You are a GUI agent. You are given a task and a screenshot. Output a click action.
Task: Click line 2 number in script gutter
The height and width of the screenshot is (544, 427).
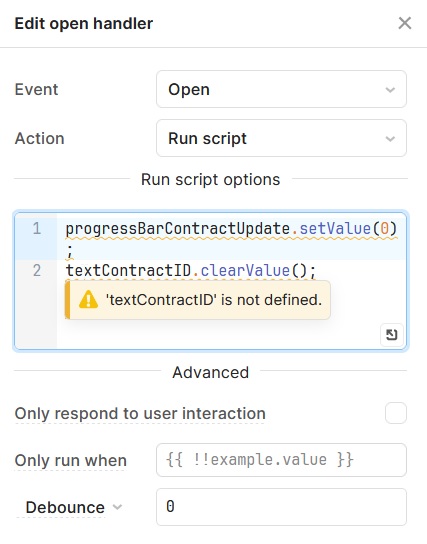(x=37, y=271)
